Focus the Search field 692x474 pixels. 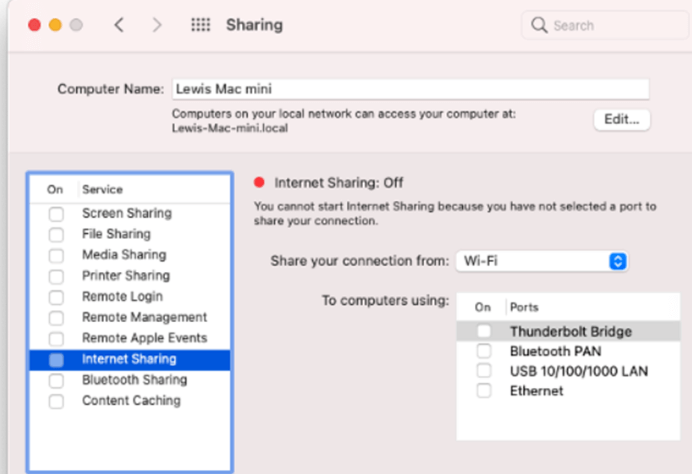tap(606, 25)
